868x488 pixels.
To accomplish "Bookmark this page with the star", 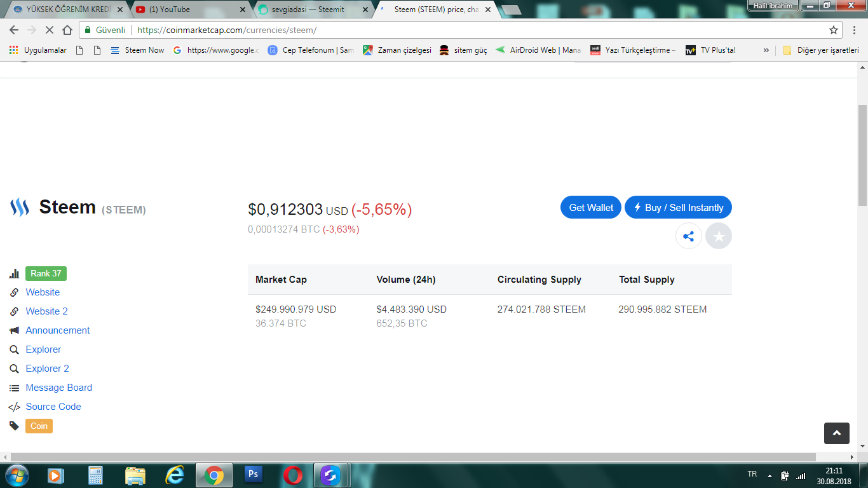I will click(834, 30).
